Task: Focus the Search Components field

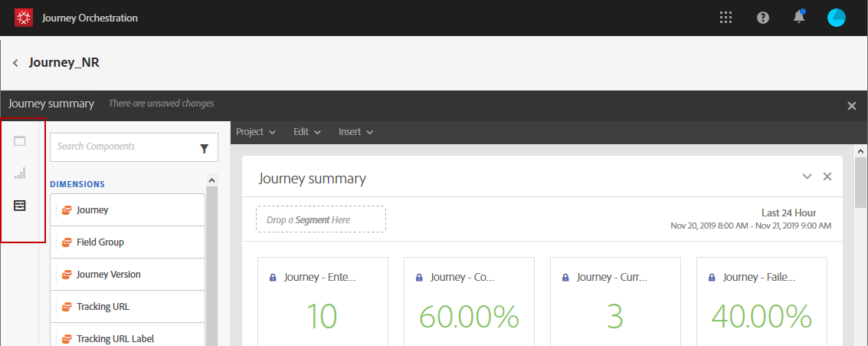Action: [x=134, y=147]
